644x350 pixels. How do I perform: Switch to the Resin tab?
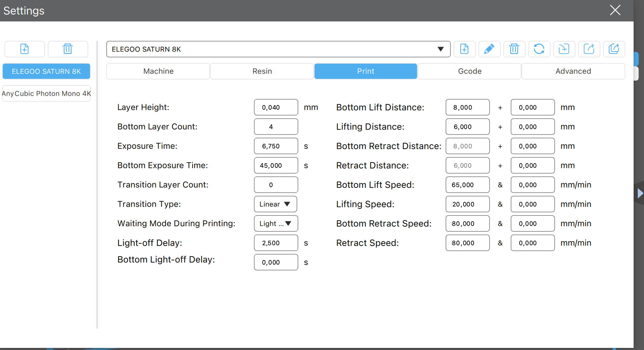(x=262, y=71)
